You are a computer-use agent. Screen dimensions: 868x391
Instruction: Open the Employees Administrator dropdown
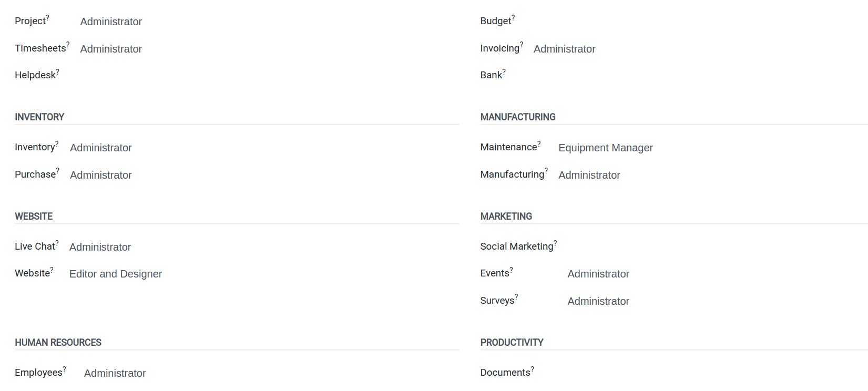pyautogui.click(x=272, y=373)
